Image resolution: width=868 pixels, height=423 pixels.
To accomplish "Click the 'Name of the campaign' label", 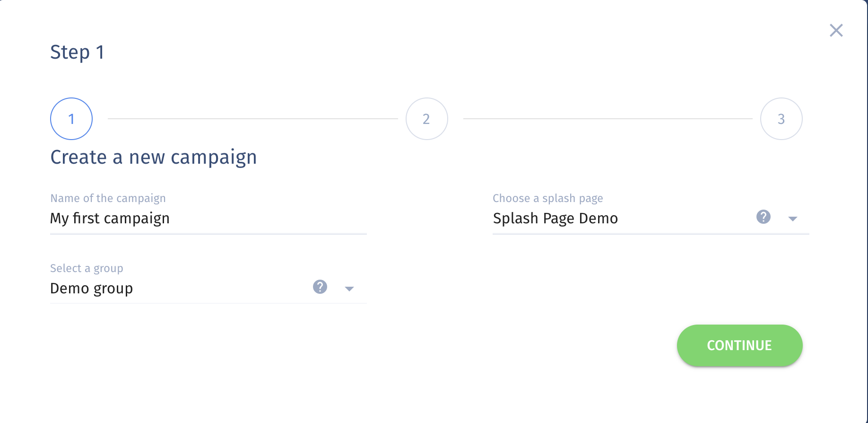I will point(108,198).
